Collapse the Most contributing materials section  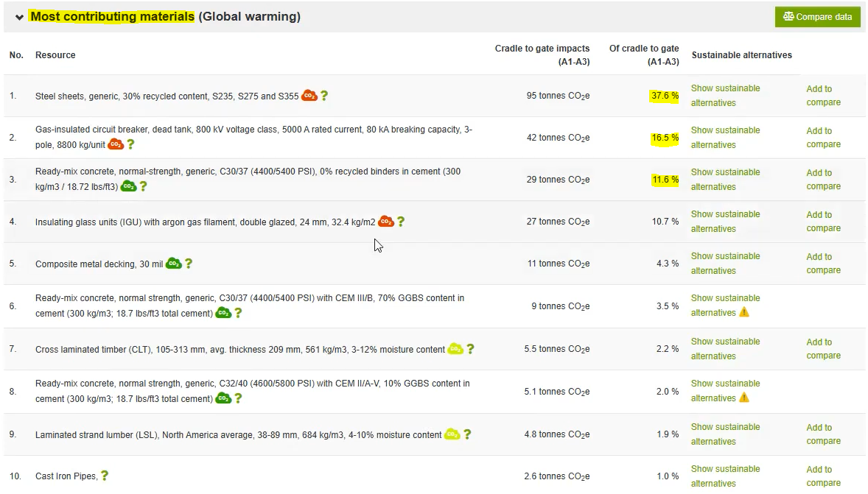pyautogui.click(x=19, y=17)
